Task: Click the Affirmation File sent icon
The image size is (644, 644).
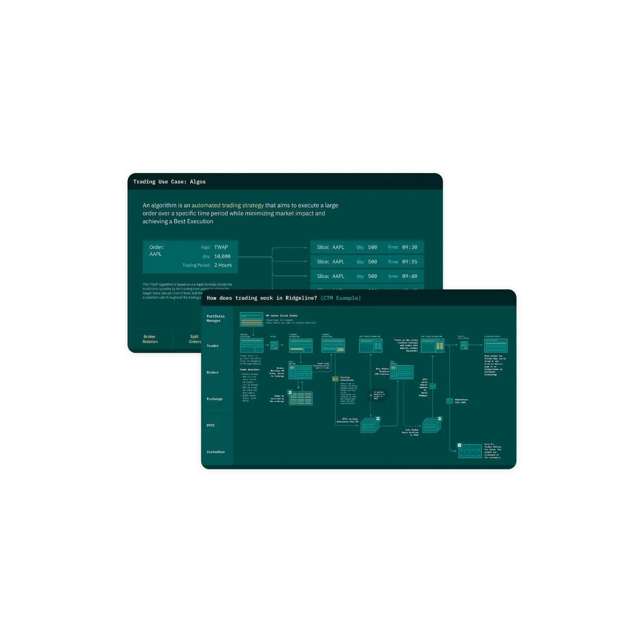Action: coord(450,401)
